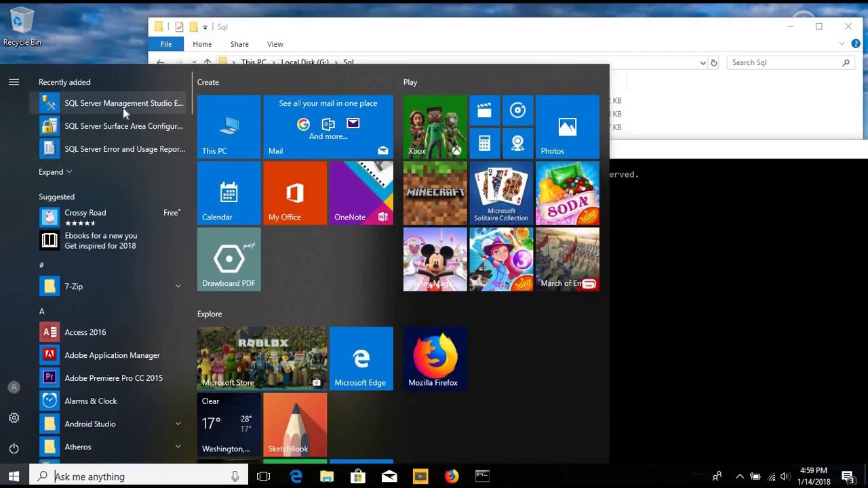Open File Explorer from taskbar
The image size is (868, 488).
tap(327, 476)
